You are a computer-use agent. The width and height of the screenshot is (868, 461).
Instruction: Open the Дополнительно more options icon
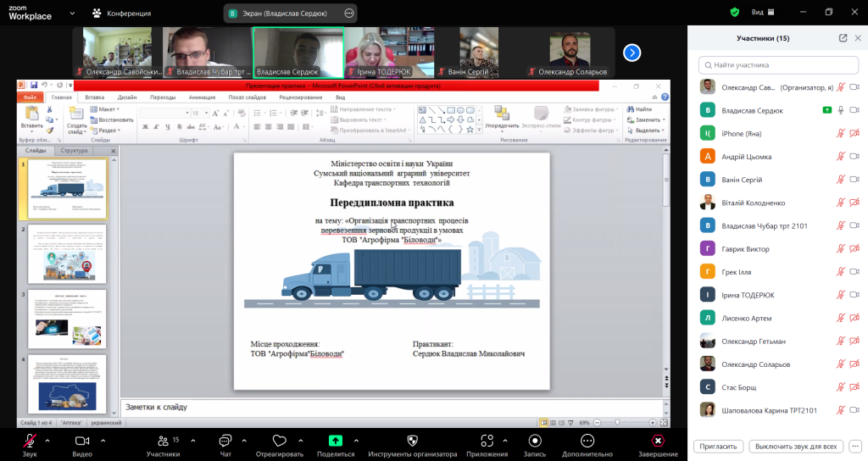(x=587, y=441)
